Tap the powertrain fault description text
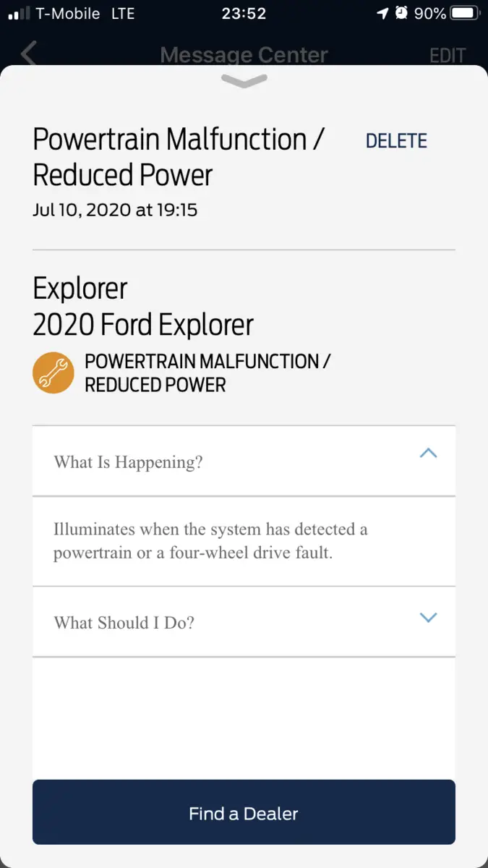The width and height of the screenshot is (488, 868). pyautogui.click(x=210, y=542)
